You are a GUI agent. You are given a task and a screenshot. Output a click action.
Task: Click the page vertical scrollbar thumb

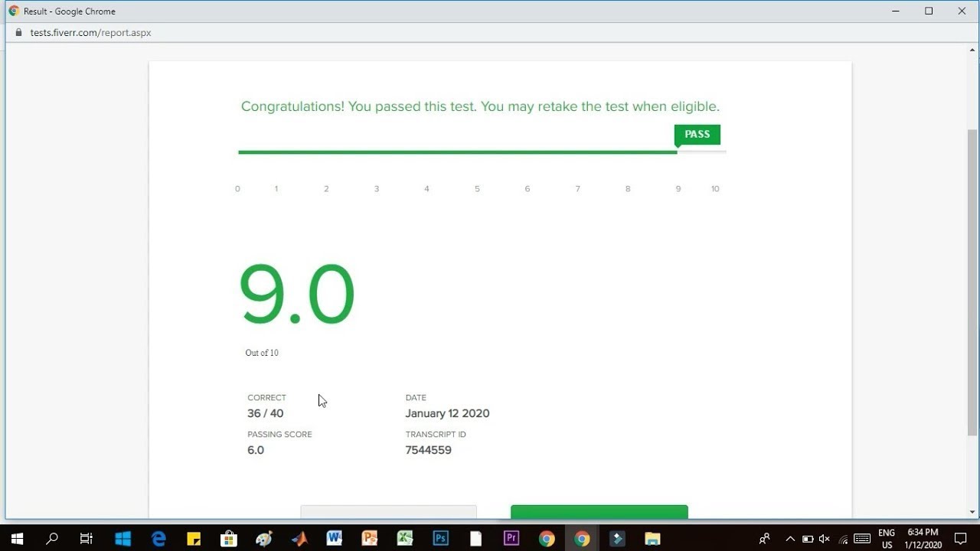972,282
